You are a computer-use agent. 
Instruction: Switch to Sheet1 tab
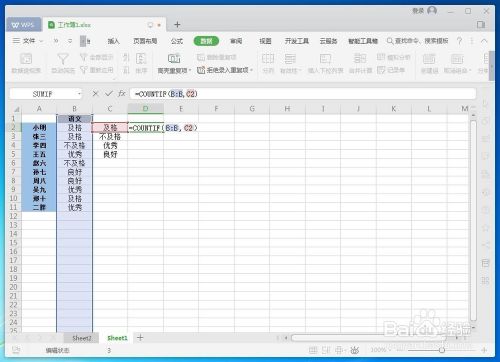coord(117,338)
